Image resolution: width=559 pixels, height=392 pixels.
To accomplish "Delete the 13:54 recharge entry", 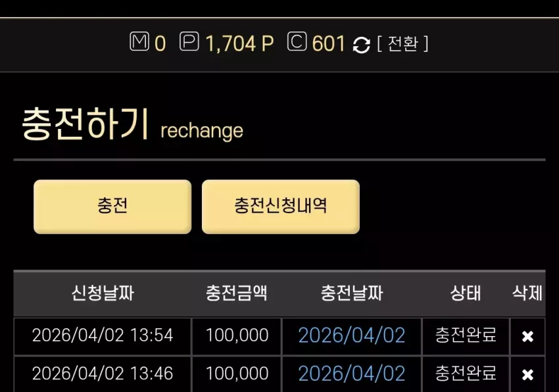I will [x=527, y=336].
